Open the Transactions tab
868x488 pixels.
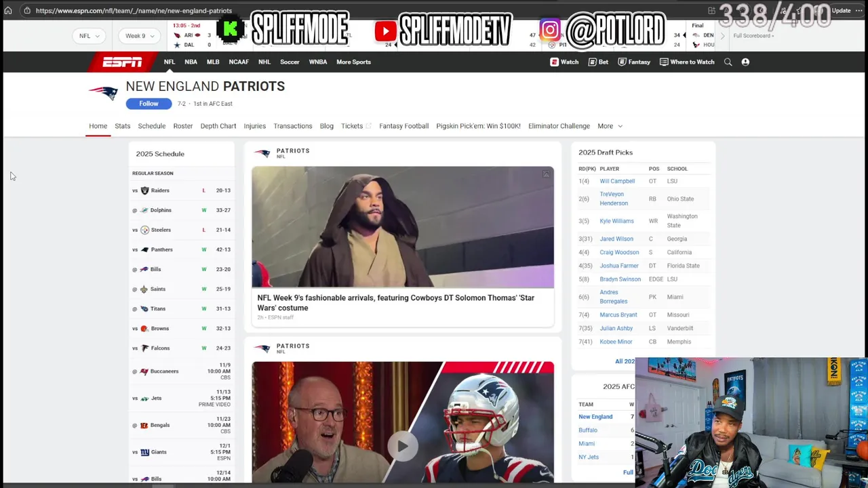pos(292,126)
